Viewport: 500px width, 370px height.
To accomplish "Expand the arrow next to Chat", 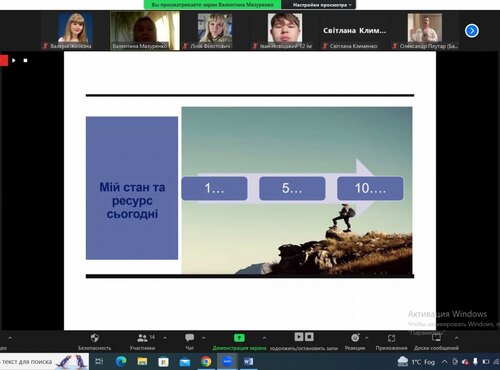I will (x=203, y=338).
